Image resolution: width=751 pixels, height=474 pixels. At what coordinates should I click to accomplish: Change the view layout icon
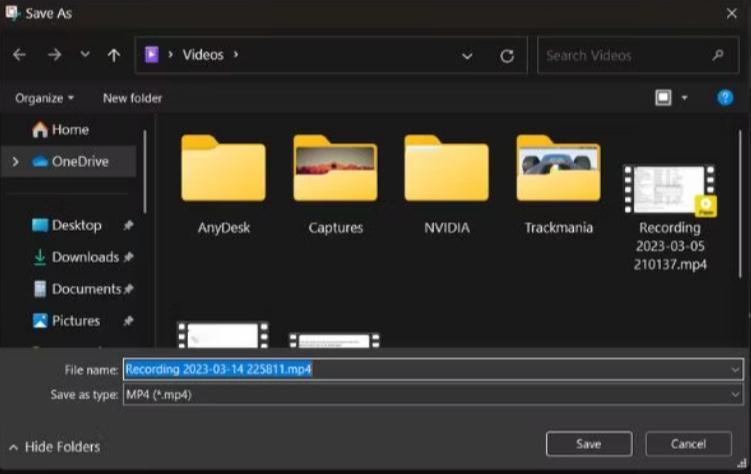click(x=663, y=98)
